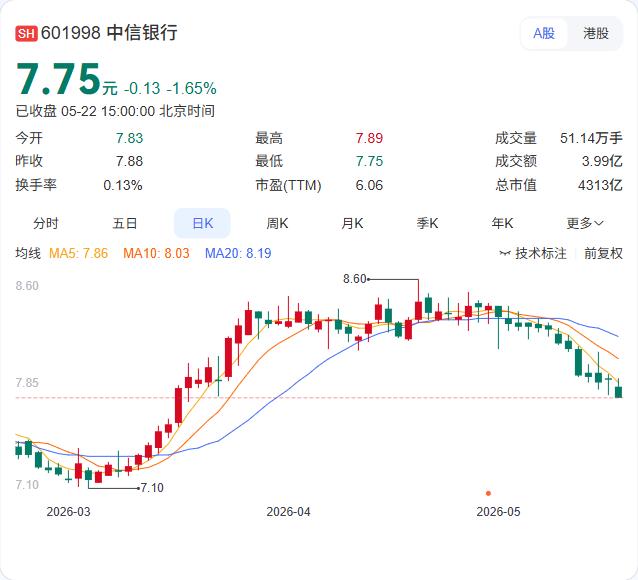Click the red SH exchange badge

[26, 33]
